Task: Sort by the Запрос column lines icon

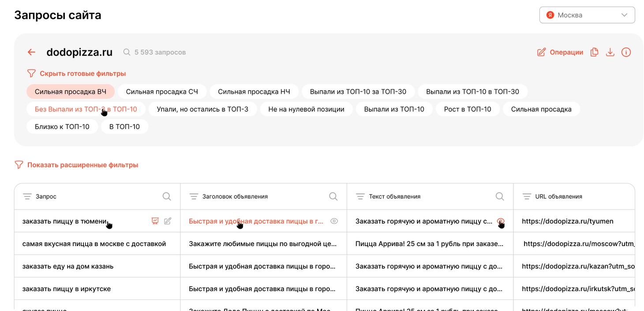Action: point(27,196)
